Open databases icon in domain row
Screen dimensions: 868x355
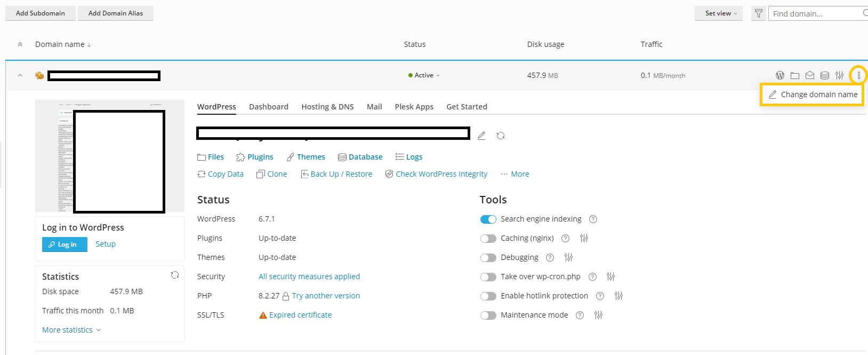click(825, 75)
